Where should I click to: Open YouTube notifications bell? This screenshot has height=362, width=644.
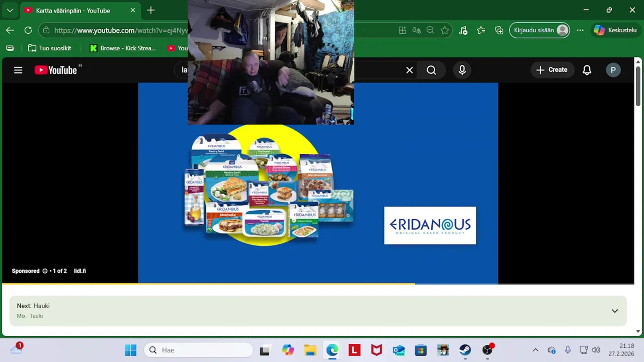coord(587,70)
